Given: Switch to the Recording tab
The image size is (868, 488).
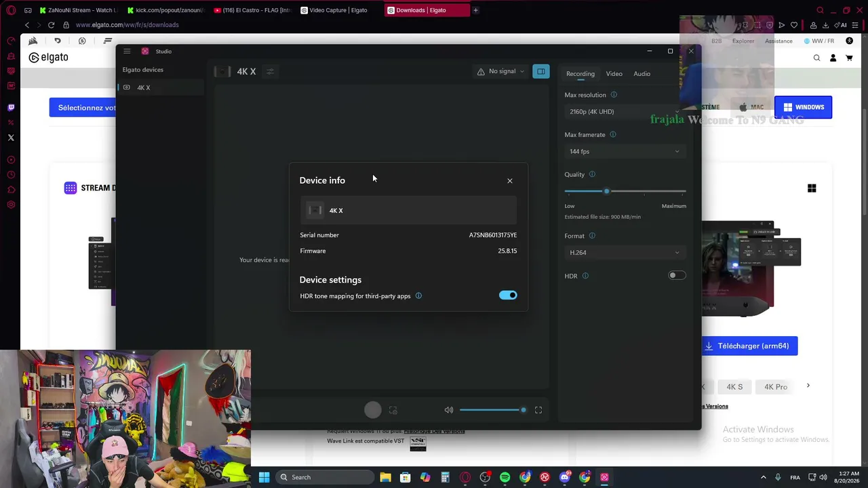Looking at the screenshot, I should (x=580, y=74).
